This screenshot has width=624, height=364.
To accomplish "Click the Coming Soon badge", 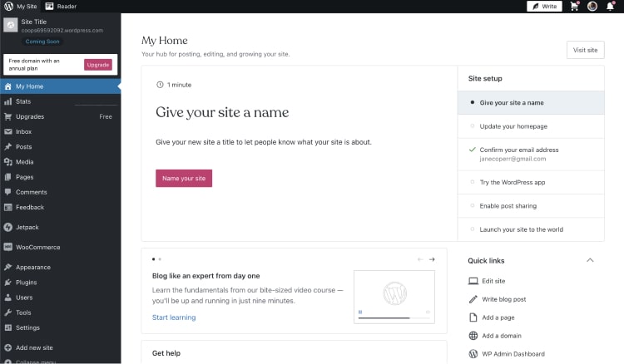I will pyautogui.click(x=42, y=42).
